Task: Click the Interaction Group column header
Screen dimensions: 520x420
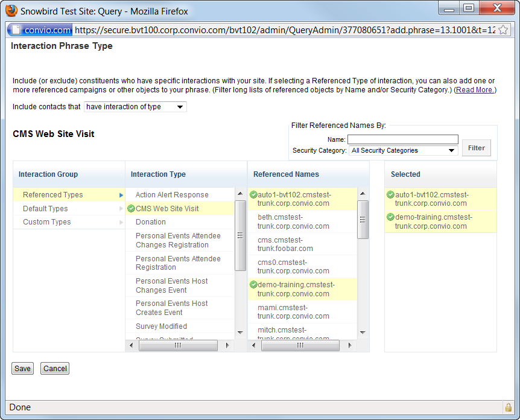Action: tap(69, 174)
